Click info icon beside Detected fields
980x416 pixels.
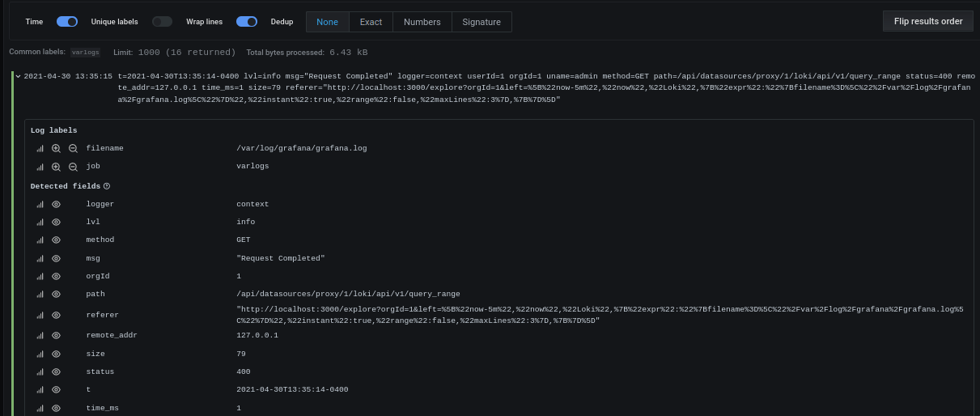[x=107, y=186]
